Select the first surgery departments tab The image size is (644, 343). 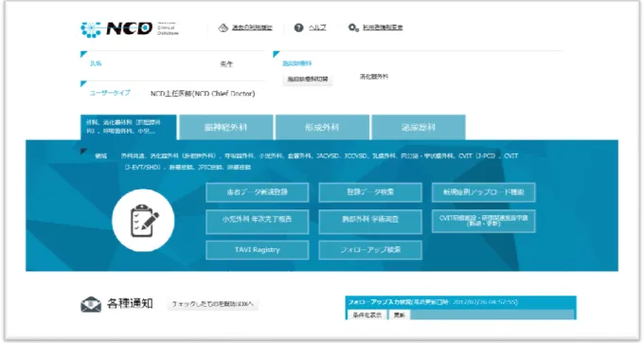click(x=129, y=127)
